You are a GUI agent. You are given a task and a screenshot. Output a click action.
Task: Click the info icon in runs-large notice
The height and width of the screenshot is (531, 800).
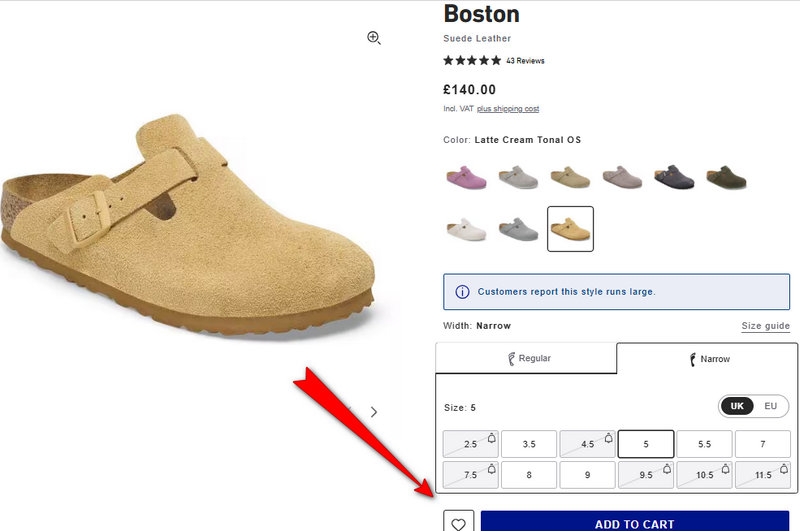pos(462,292)
